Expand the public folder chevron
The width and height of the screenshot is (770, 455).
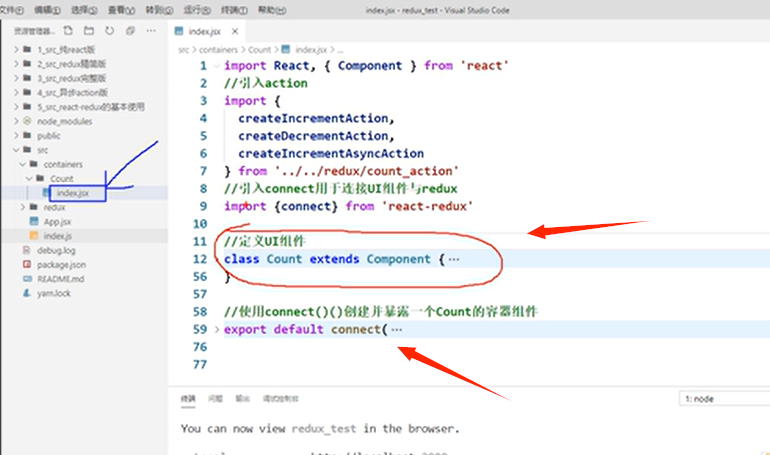point(16,135)
